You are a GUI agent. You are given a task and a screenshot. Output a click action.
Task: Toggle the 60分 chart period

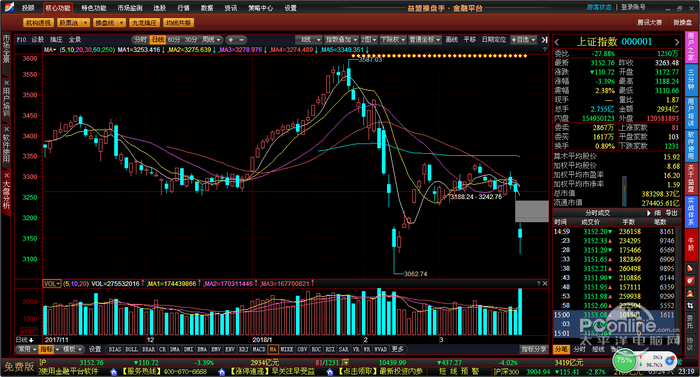(174, 40)
